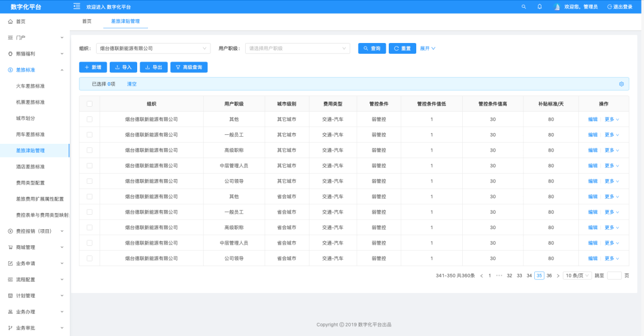Open 城市划分 in sidebar
The width and height of the screenshot is (644, 336).
tap(26, 118)
